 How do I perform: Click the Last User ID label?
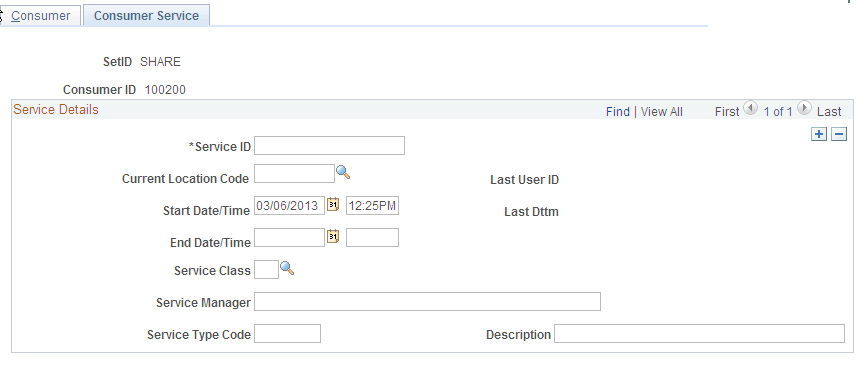pyautogui.click(x=524, y=180)
